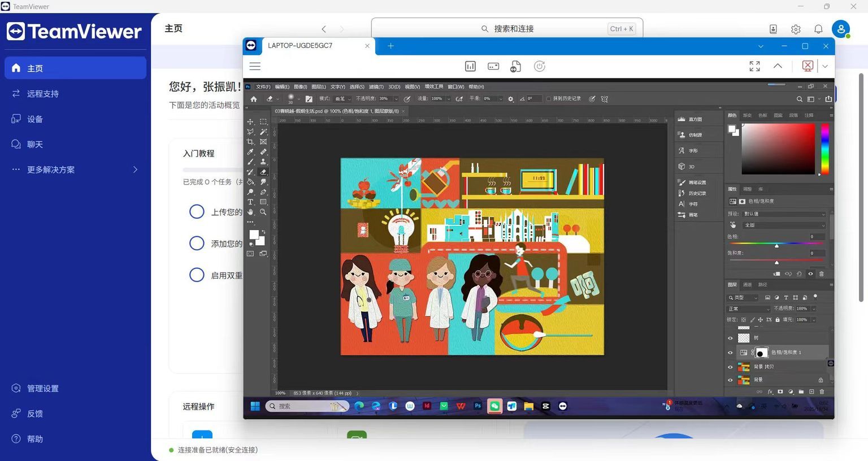Viewport: 868px width, 461px height.
Task: Go to 管理设置 in sidebar
Action: (43, 389)
